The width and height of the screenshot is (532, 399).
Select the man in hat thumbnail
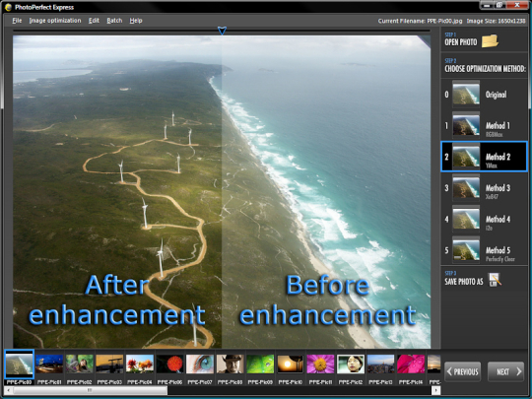pyautogui.click(x=230, y=365)
